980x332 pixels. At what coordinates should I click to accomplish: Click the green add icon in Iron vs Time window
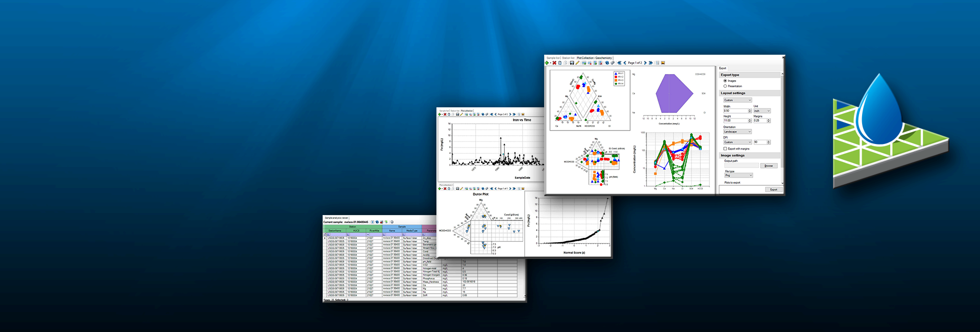(439, 114)
